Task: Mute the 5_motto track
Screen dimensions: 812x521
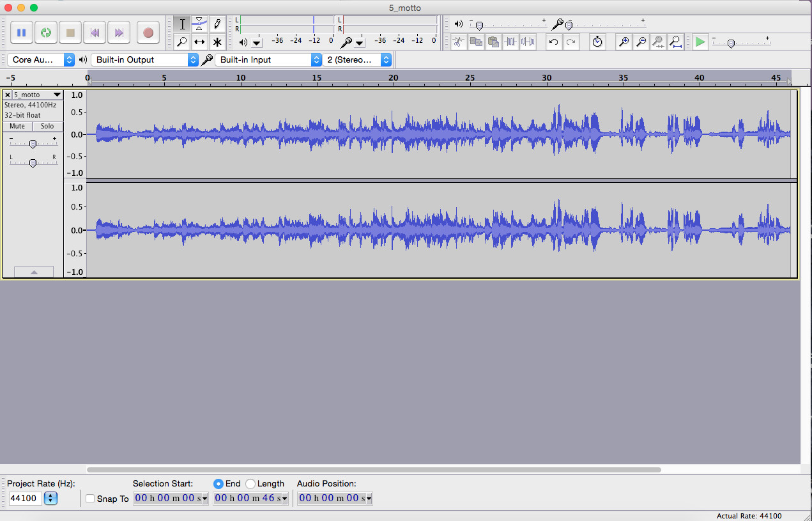Action: (x=17, y=127)
